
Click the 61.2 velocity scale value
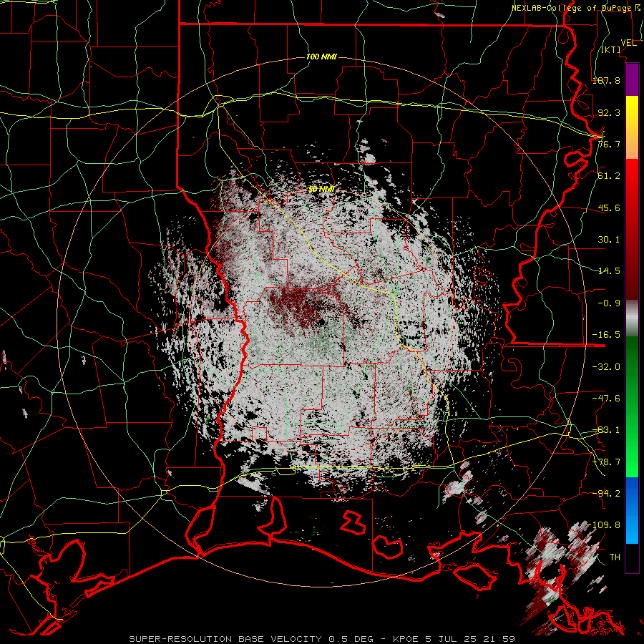pyautogui.click(x=609, y=176)
